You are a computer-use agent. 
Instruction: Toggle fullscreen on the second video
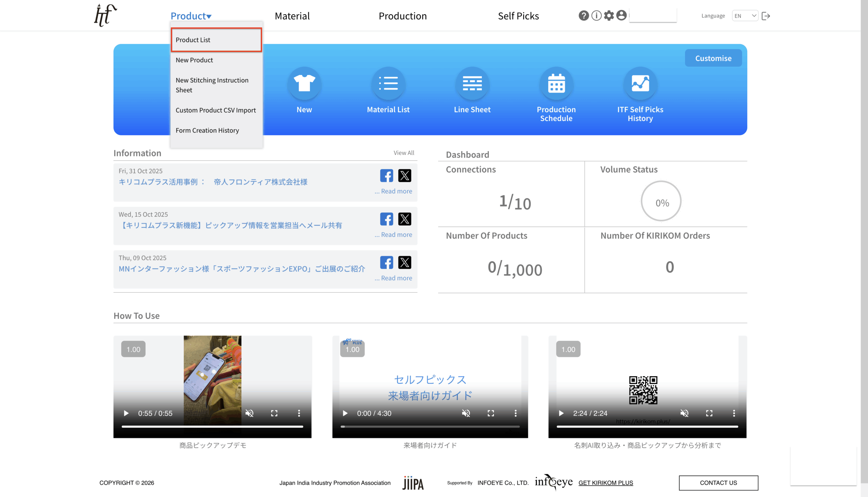point(491,413)
